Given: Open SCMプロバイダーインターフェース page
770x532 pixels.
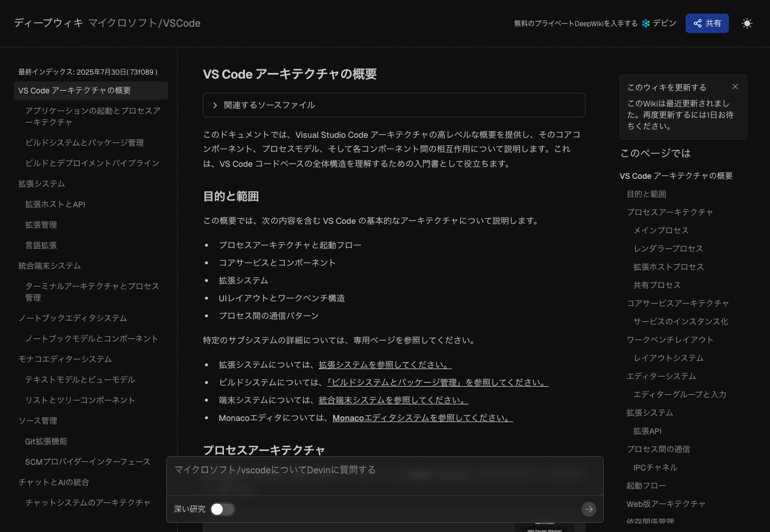Looking at the screenshot, I should coord(88,461).
